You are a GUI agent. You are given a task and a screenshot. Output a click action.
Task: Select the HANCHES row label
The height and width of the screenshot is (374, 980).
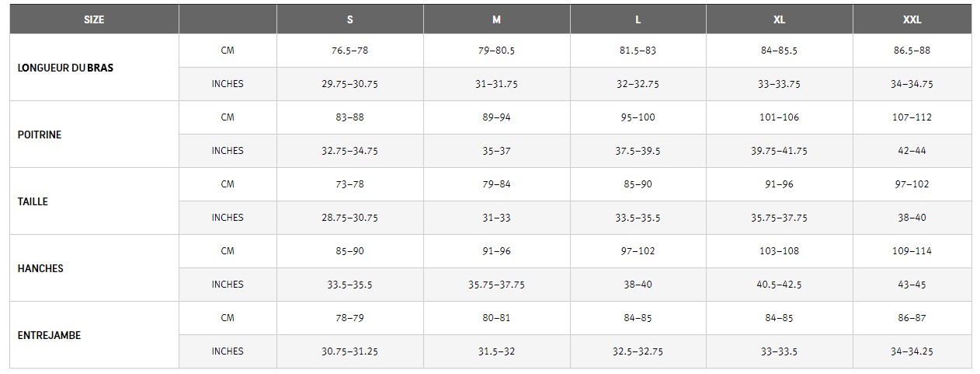point(40,268)
